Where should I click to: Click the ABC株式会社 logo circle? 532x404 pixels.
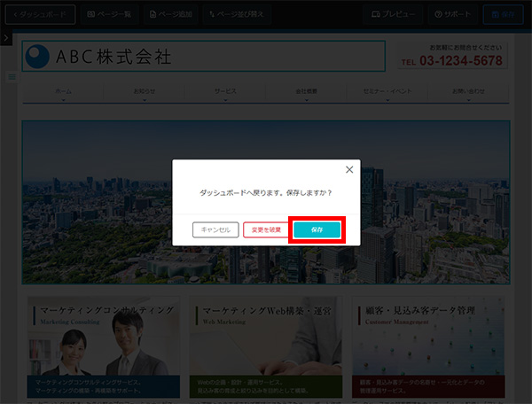pyautogui.click(x=38, y=57)
